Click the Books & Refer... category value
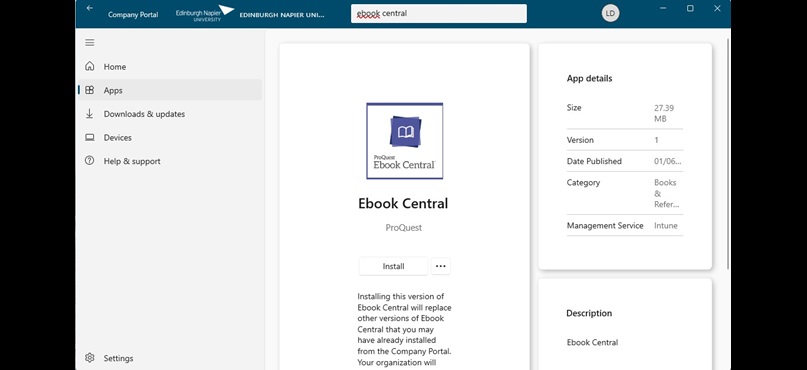Image resolution: width=807 pixels, height=370 pixels. coord(666,193)
